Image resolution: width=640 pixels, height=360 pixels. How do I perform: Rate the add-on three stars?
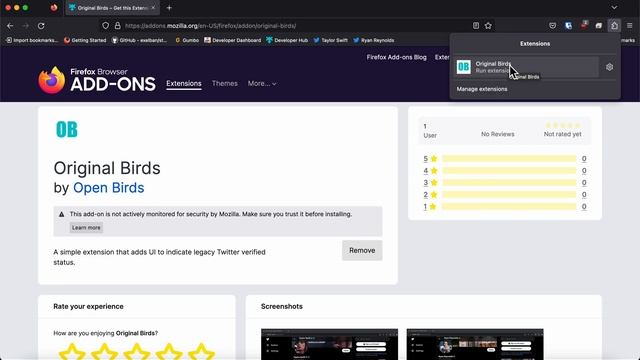[x=136, y=351]
